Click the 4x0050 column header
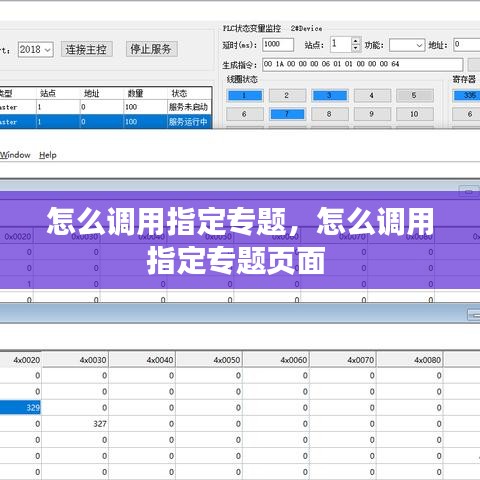 (209, 360)
